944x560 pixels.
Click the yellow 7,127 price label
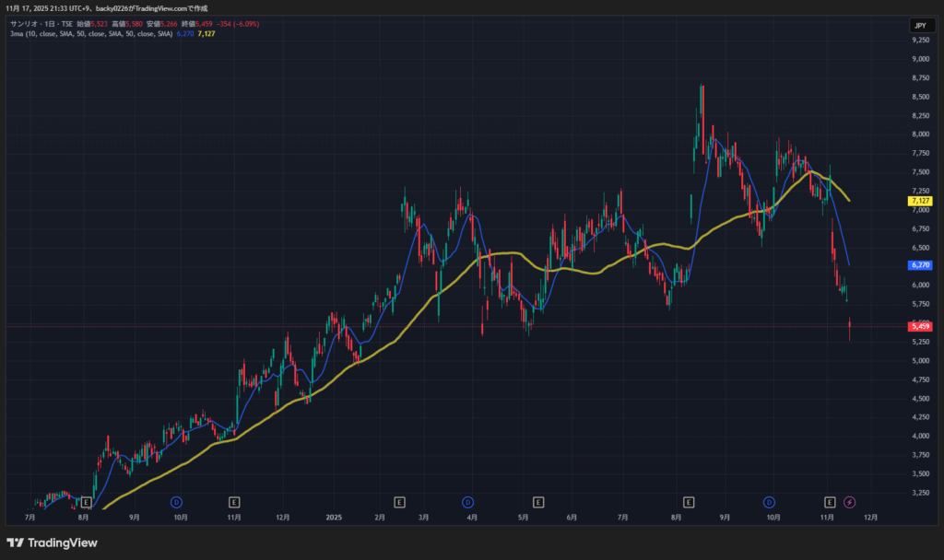tap(919, 200)
